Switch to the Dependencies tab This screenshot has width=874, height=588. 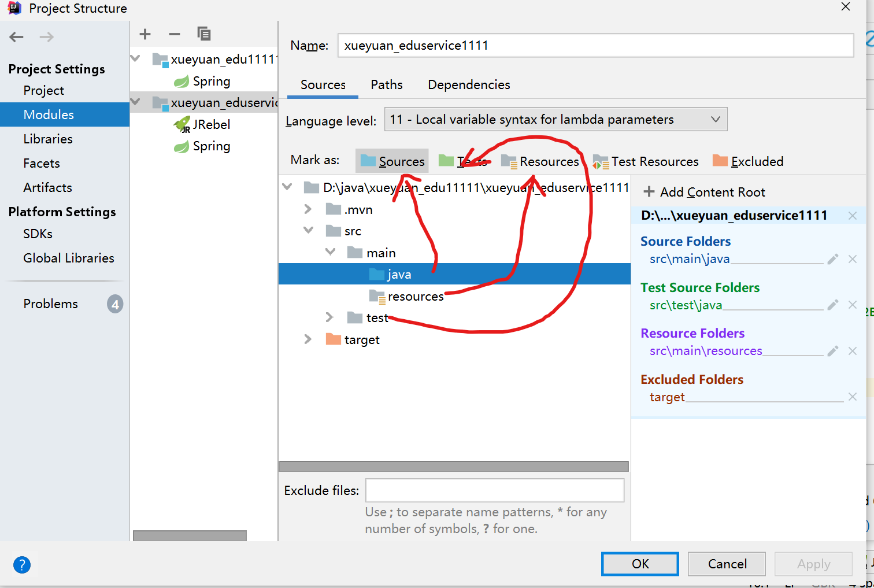point(469,85)
